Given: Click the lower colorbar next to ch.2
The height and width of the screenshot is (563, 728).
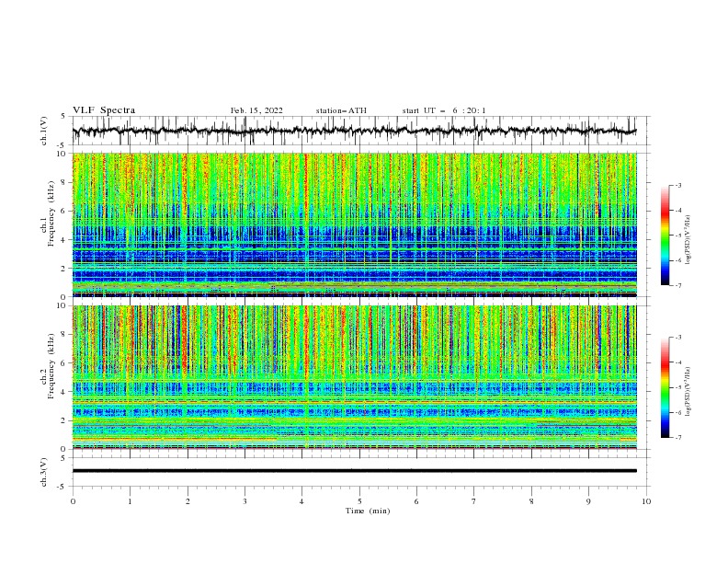Looking at the screenshot, I should click(x=665, y=387).
